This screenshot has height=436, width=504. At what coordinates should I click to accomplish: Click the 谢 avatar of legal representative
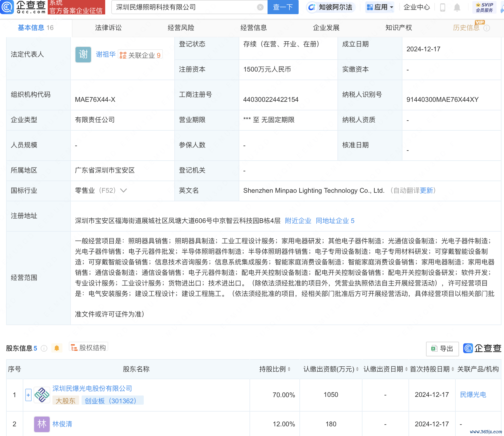click(83, 54)
